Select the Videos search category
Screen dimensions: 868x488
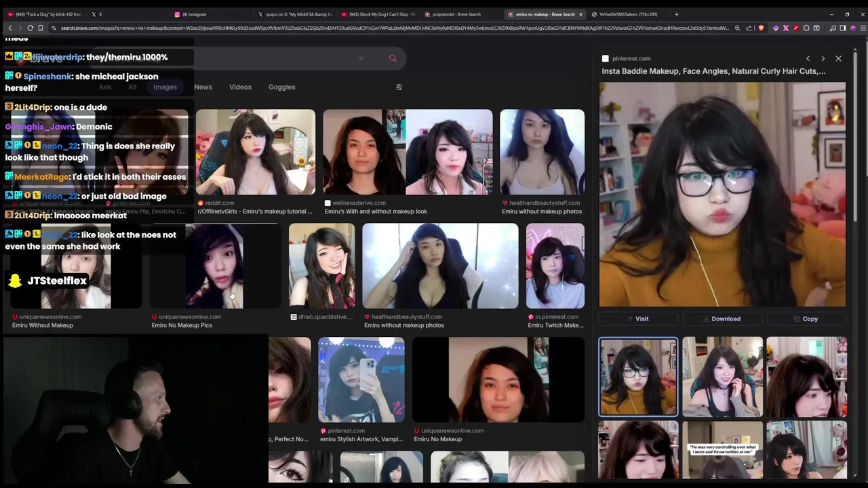pos(240,87)
